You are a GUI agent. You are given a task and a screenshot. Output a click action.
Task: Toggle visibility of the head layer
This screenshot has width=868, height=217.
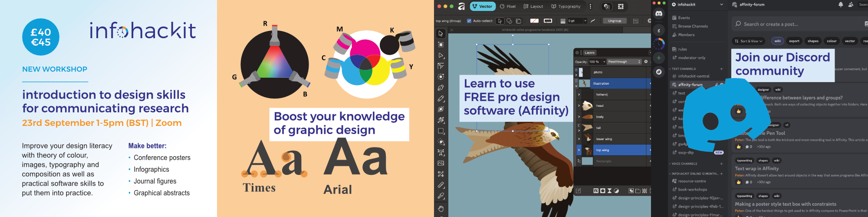pos(650,105)
